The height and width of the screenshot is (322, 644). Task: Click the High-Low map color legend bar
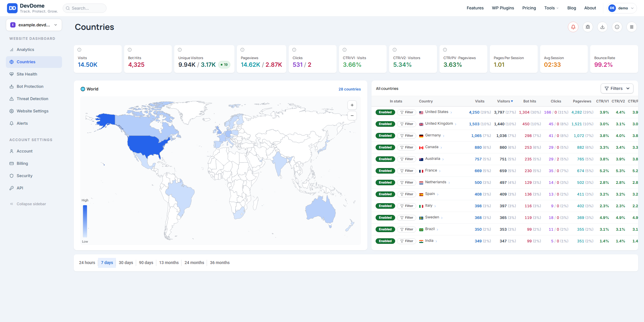pyautogui.click(x=85, y=221)
